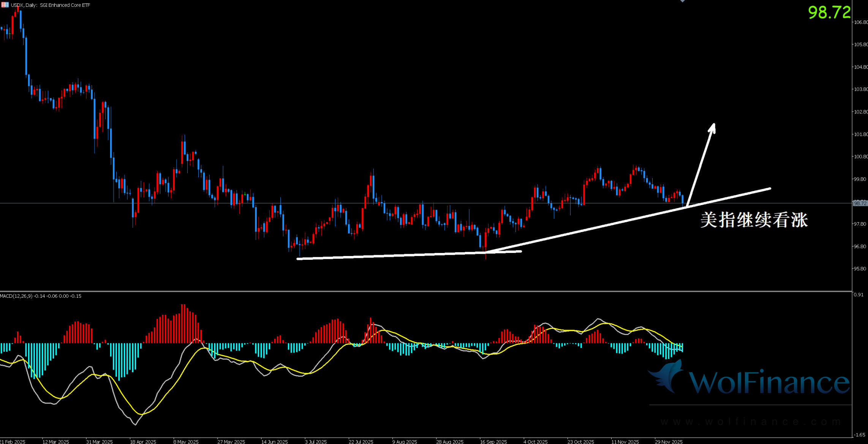Viewport: 868px width, 444px height.
Task: Click the chart shift triangle marker at top
Action: [682, 1]
